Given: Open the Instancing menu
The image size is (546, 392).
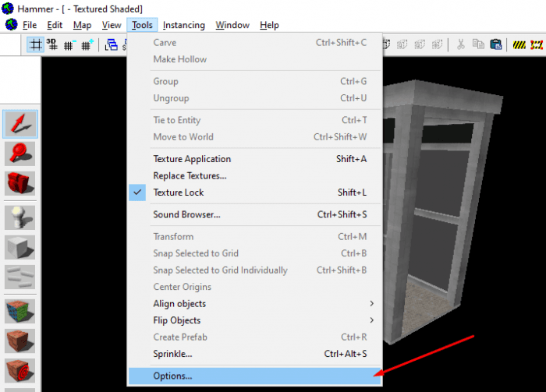Looking at the screenshot, I should (x=183, y=25).
